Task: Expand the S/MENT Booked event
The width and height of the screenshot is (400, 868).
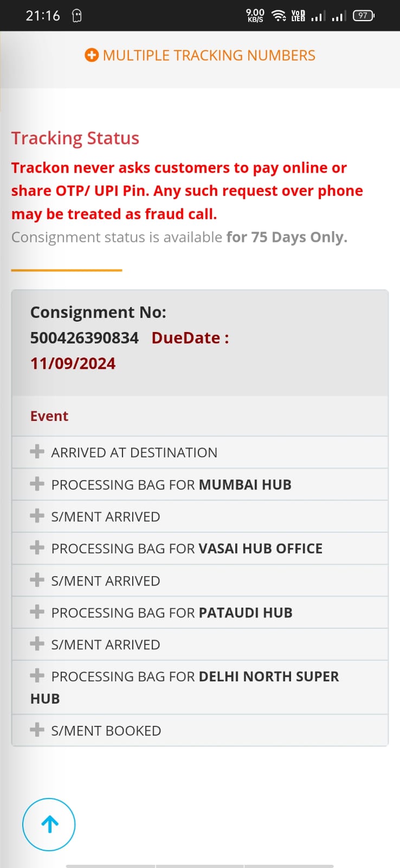Action: [106, 731]
